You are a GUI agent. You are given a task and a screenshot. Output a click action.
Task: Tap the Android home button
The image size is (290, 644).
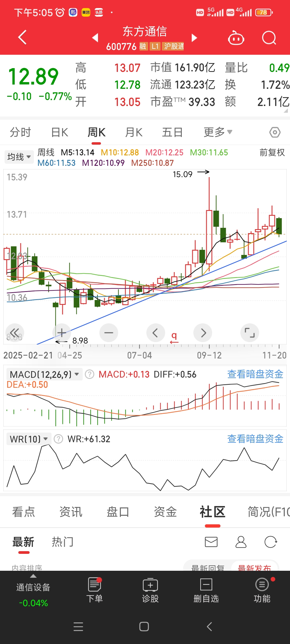(x=144, y=627)
